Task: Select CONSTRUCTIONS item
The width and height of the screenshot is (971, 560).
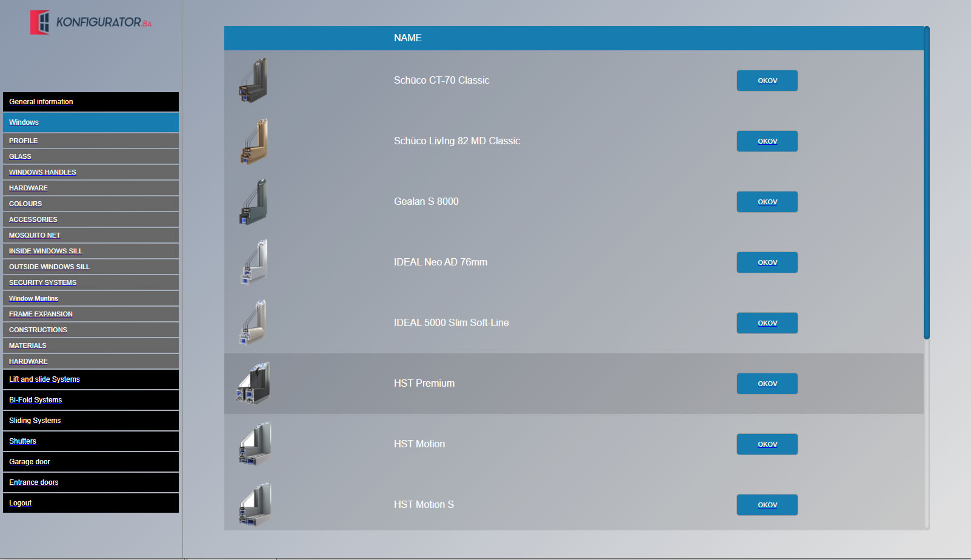Action: 91,330
